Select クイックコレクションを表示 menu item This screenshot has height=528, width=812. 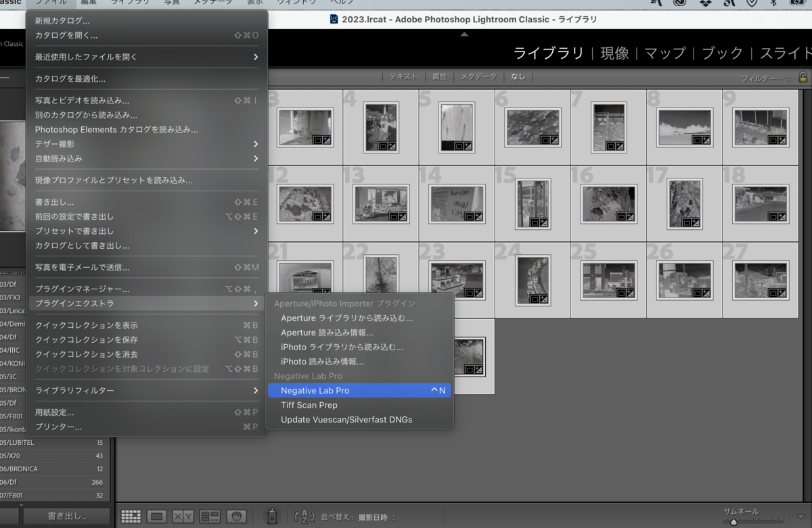coord(147,325)
